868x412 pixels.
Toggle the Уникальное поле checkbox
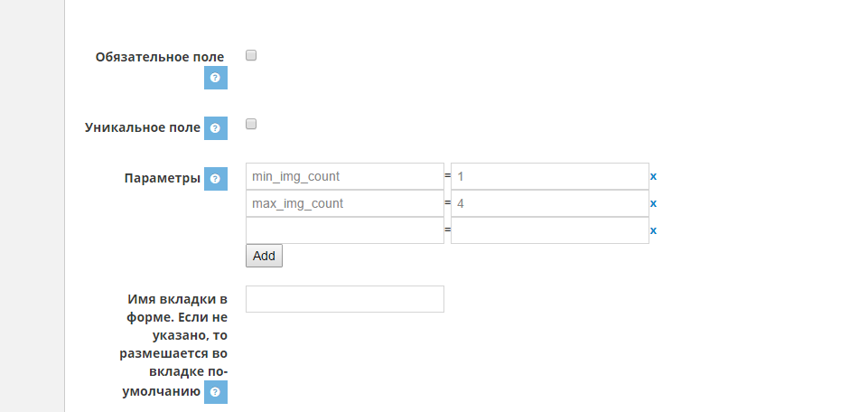(251, 124)
